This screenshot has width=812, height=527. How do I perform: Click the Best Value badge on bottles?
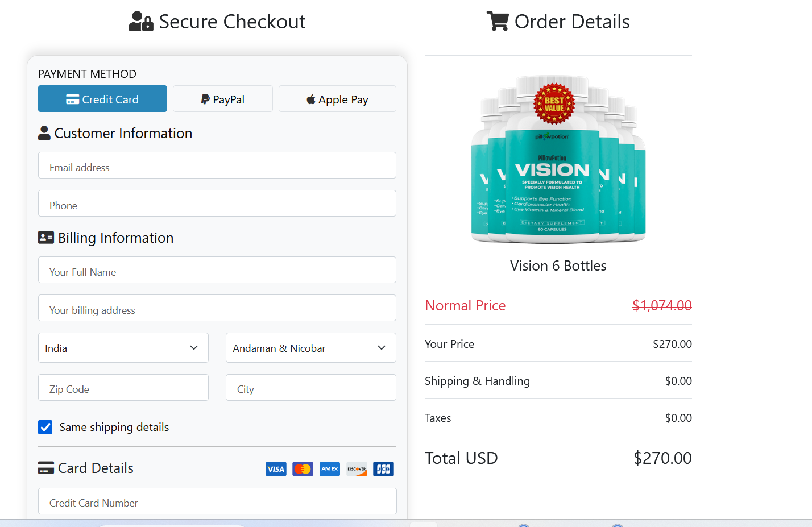[554, 103]
